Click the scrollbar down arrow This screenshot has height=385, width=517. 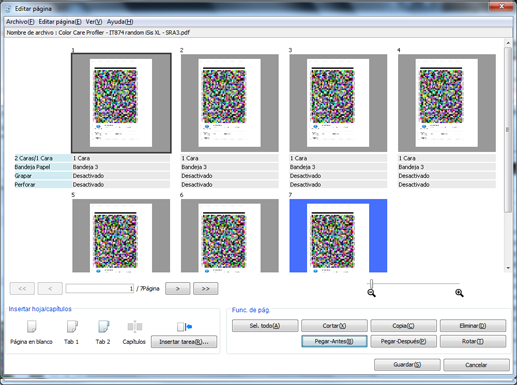click(508, 268)
